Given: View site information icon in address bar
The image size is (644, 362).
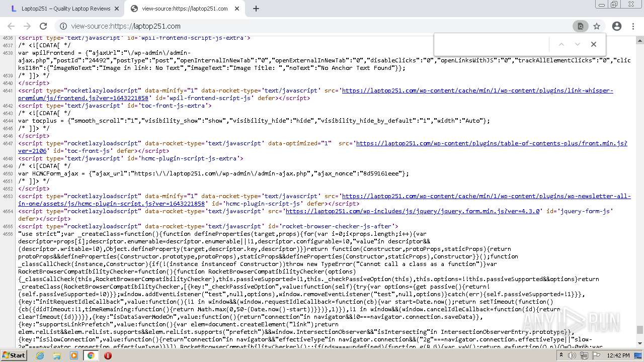Looking at the screenshot, I should [63, 26].
